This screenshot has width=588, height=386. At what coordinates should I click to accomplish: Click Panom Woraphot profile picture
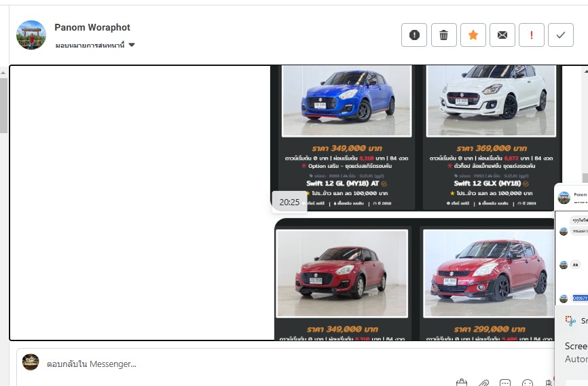31,35
